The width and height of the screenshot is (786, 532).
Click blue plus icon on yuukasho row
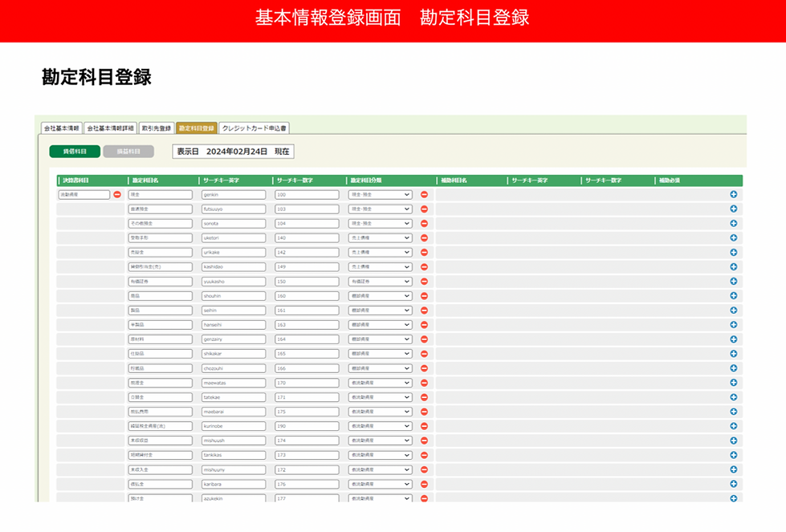click(x=733, y=282)
